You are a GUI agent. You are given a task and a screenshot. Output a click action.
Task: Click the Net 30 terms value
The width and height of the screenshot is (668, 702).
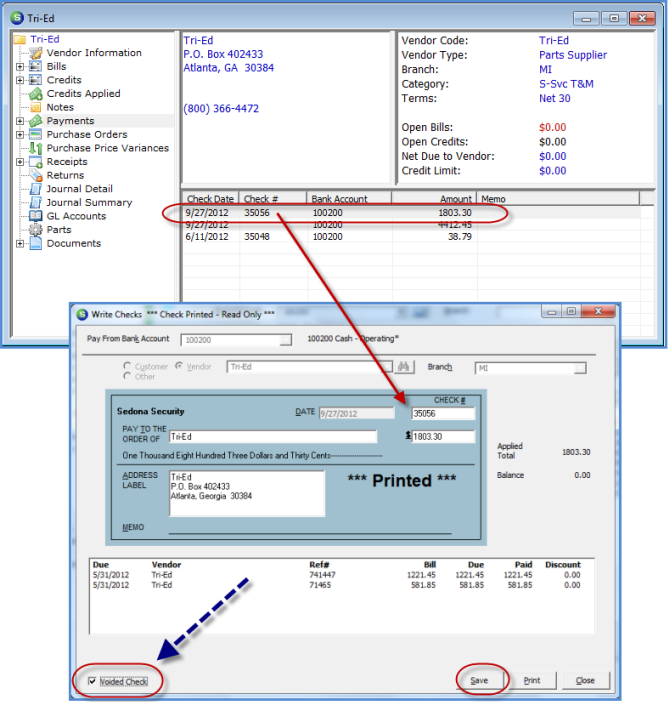[555, 98]
